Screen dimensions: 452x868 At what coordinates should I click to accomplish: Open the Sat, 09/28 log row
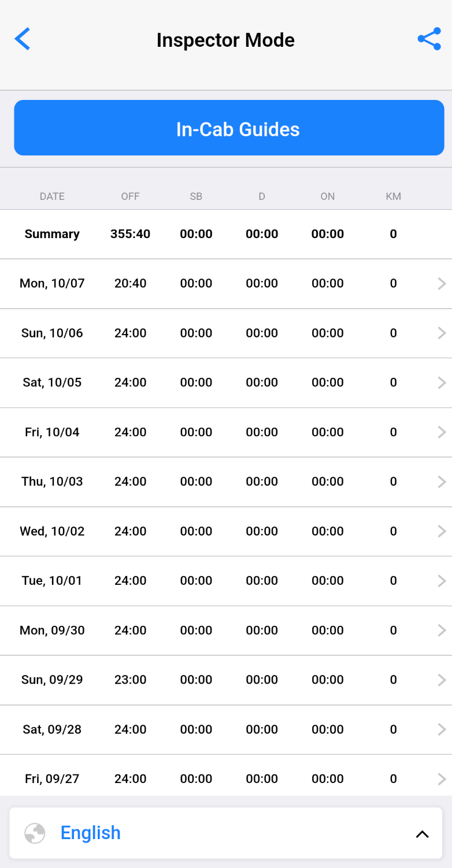point(226,729)
